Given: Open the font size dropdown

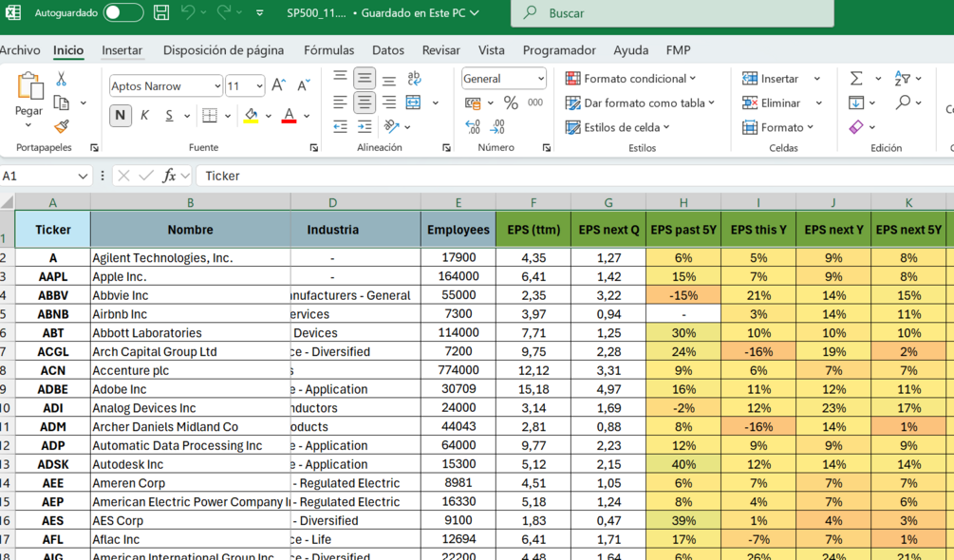Looking at the screenshot, I should point(259,85).
